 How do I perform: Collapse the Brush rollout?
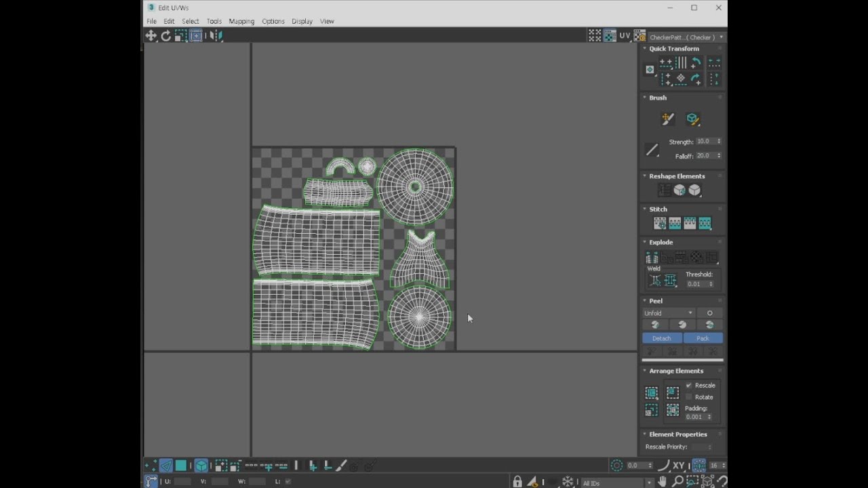(644, 98)
